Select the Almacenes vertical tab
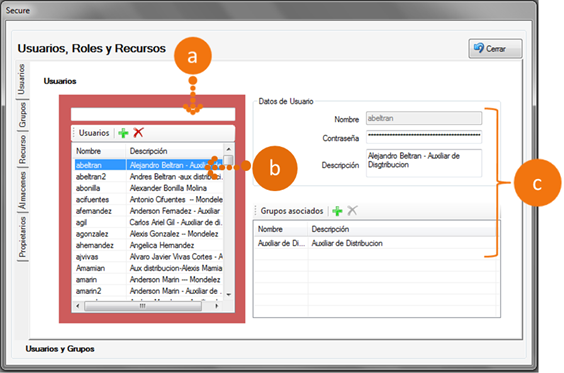The image size is (564, 373). click(x=22, y=190)
